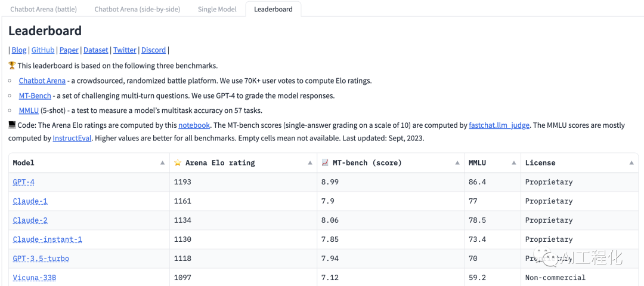Open Chatbot Arena (side-by-side) tab

[137, 9]
